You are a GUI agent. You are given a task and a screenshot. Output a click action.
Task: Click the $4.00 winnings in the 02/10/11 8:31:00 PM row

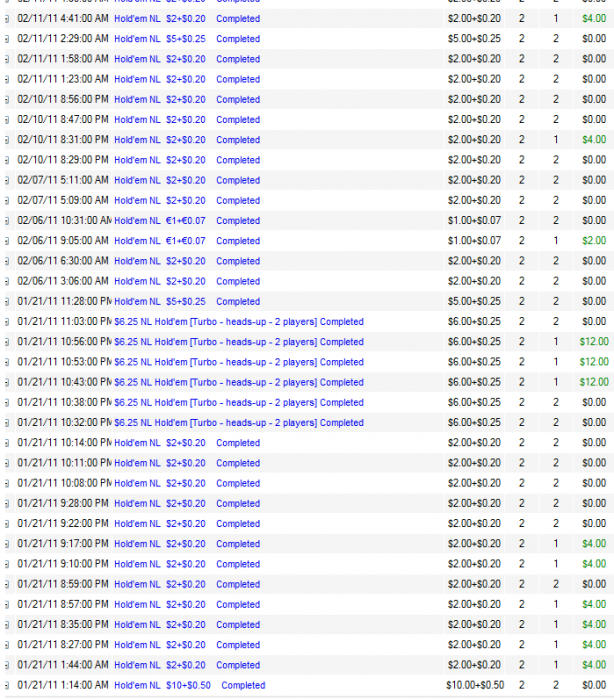pyautogui.click(x=594, y=140)
